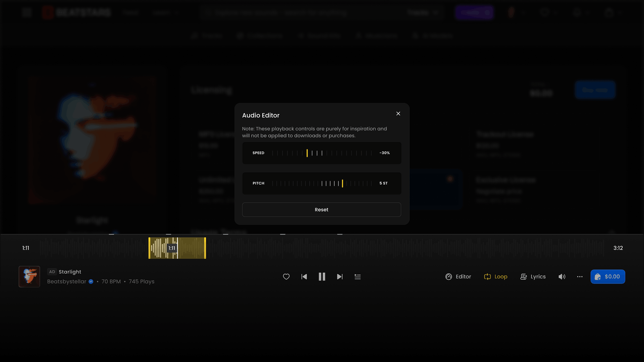Open the Editor in player bar
Image resolution: width=644 pixels, height=362 pixels.
(x=458, y=277)
